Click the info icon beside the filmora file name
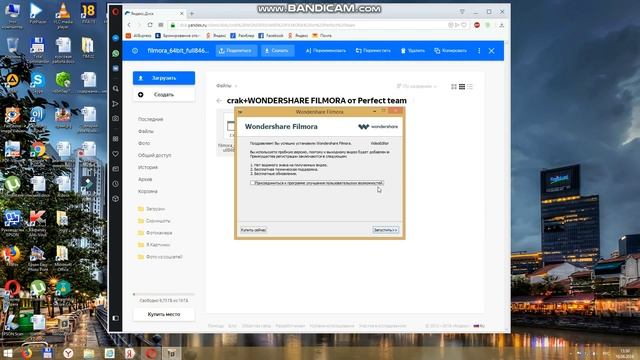Viewport: 640px width, 360px height. [x=135, y=51]
